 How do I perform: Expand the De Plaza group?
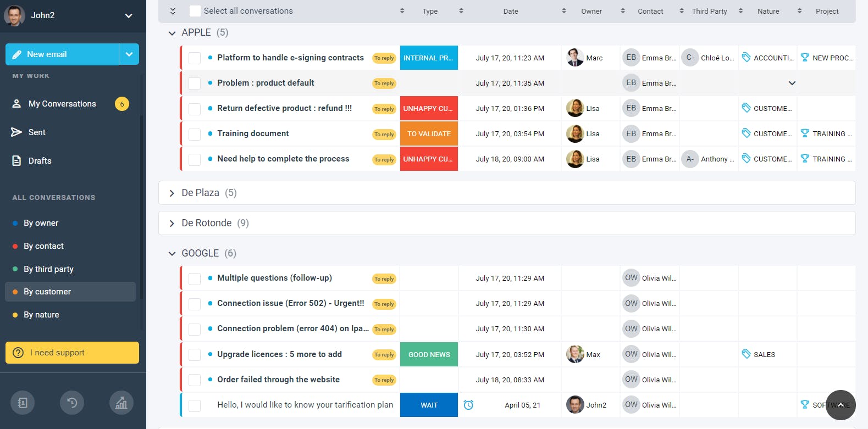pyautogui.click(x=172, y=193)
